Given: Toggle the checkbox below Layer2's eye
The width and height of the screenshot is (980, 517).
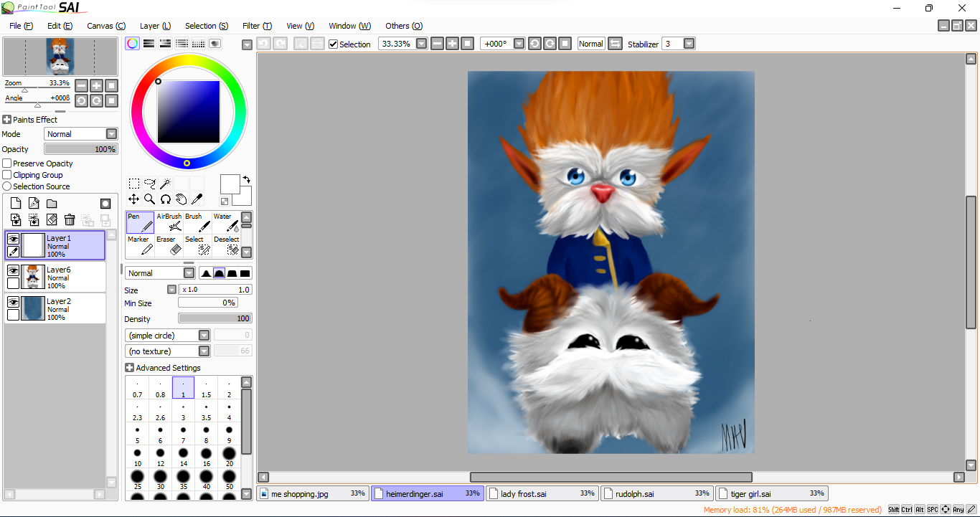Looking at the screenshot, I should 13,315.
